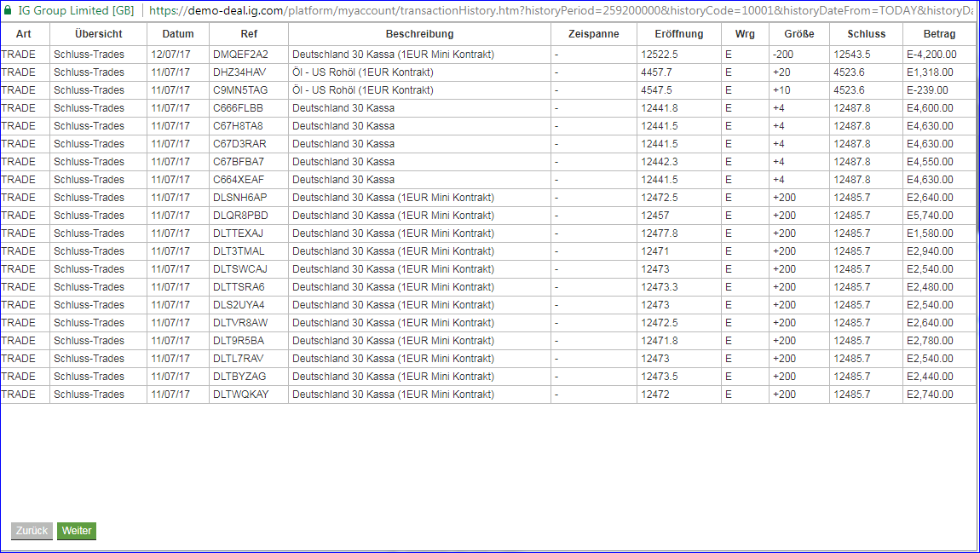Click amount E2,780.00
Viewport: 980px width, 553px height.
click(x=930, y=341)
